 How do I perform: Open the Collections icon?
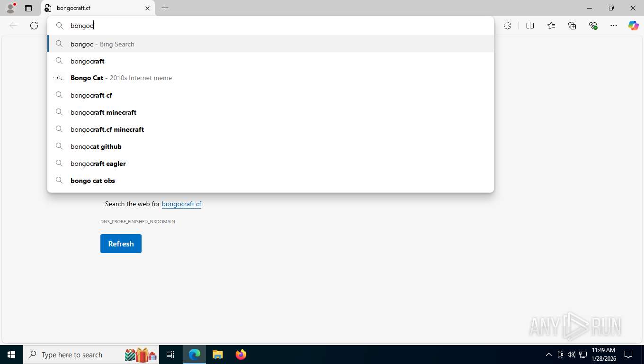pyautogui.click(x=572, y=26)
